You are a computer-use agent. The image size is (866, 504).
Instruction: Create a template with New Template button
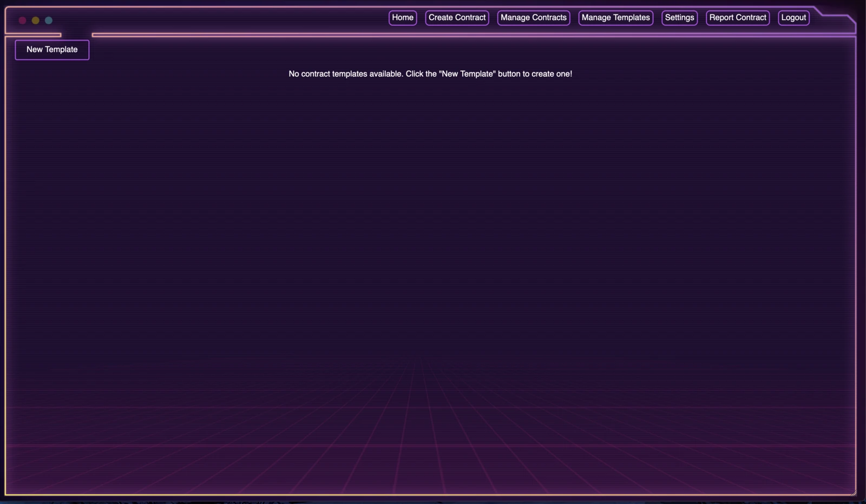52,50
